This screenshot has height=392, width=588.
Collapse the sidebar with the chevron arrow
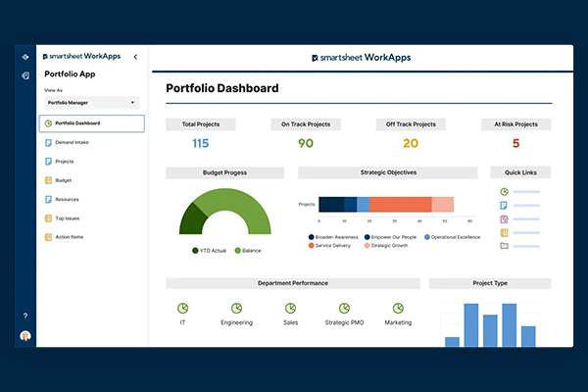tap(135, 57)
